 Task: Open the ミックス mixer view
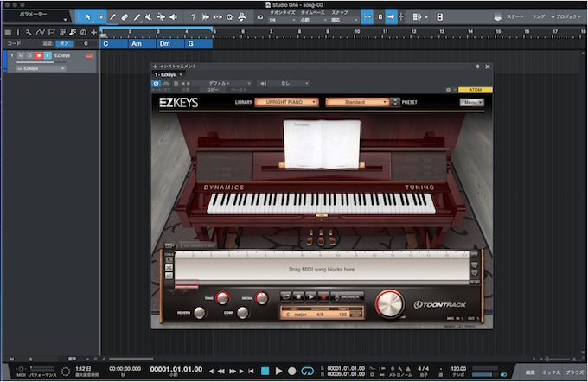(x=552, y=372)
